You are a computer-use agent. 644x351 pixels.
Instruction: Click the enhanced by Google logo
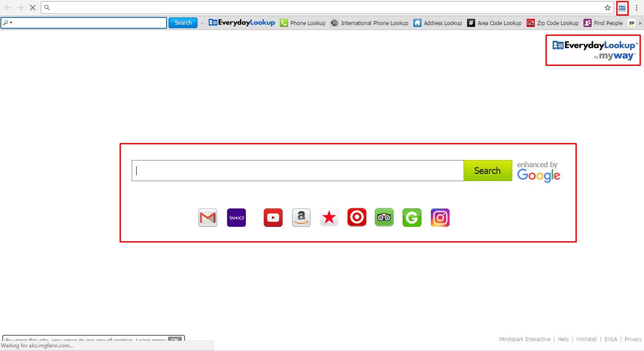click(538, 172)
